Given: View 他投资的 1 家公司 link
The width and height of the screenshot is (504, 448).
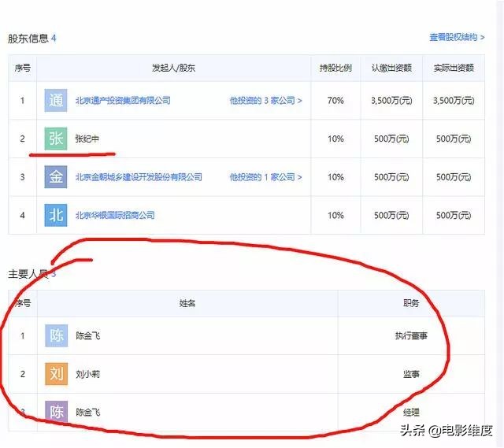Looking at the screenshot, I should (x=266, y=177).
